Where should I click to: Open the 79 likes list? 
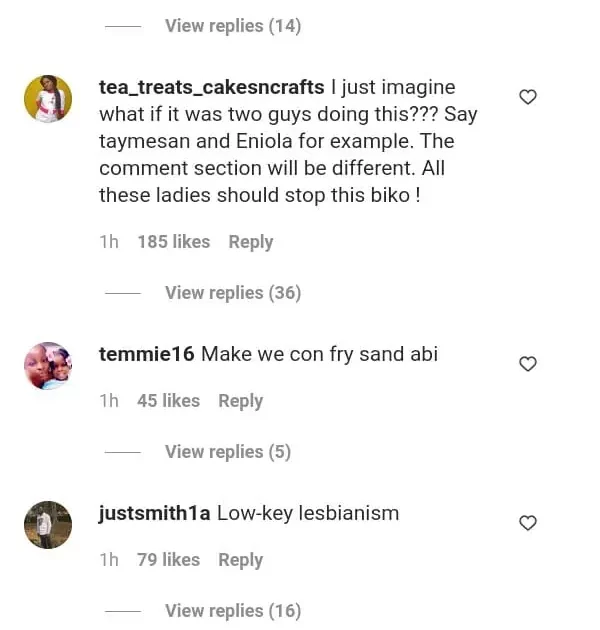[168, 560]
